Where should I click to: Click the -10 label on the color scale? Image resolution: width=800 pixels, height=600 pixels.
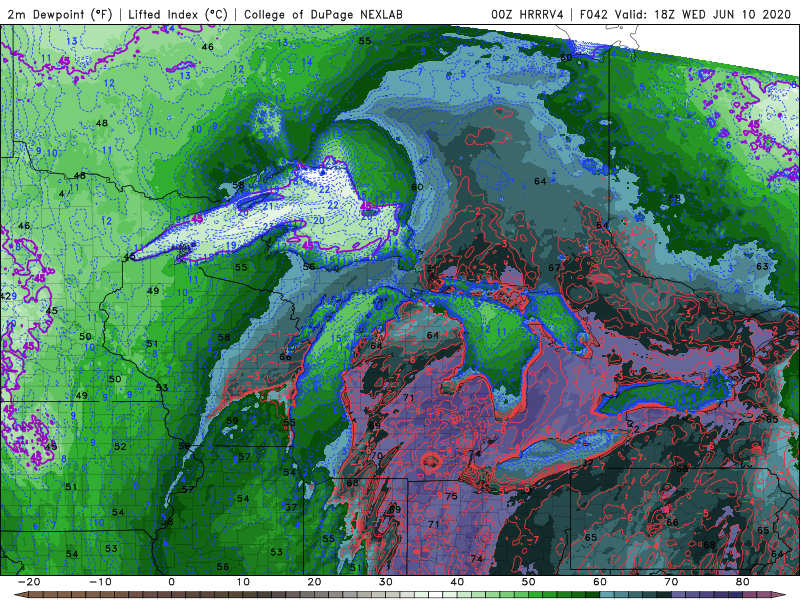pyautogui.click(x=100, y=582)
